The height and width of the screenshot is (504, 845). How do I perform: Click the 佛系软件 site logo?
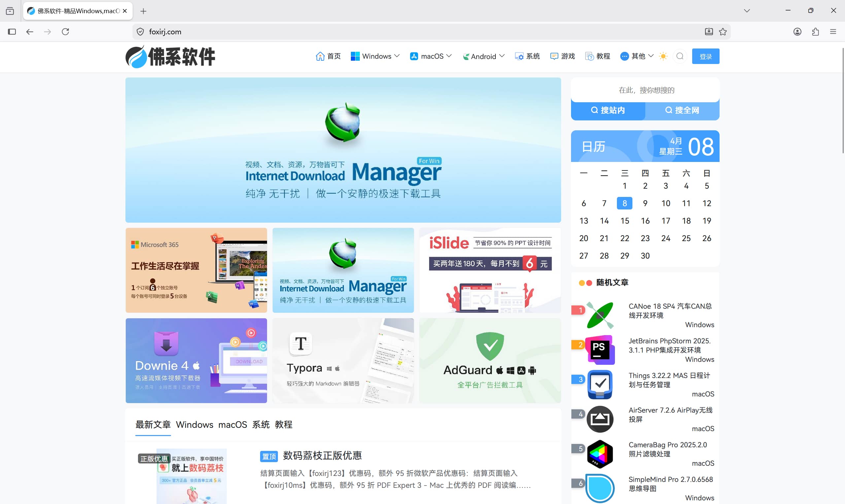[x=170, y=57]
